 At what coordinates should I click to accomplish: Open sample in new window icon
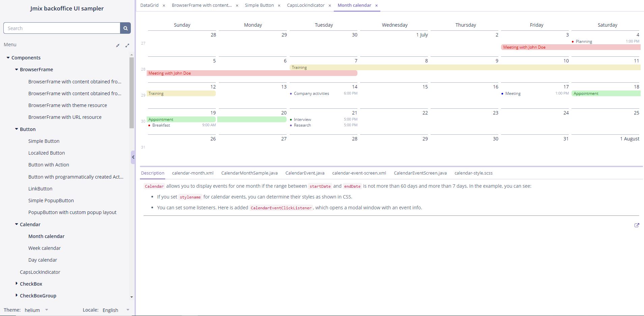[x=637, y=225]
